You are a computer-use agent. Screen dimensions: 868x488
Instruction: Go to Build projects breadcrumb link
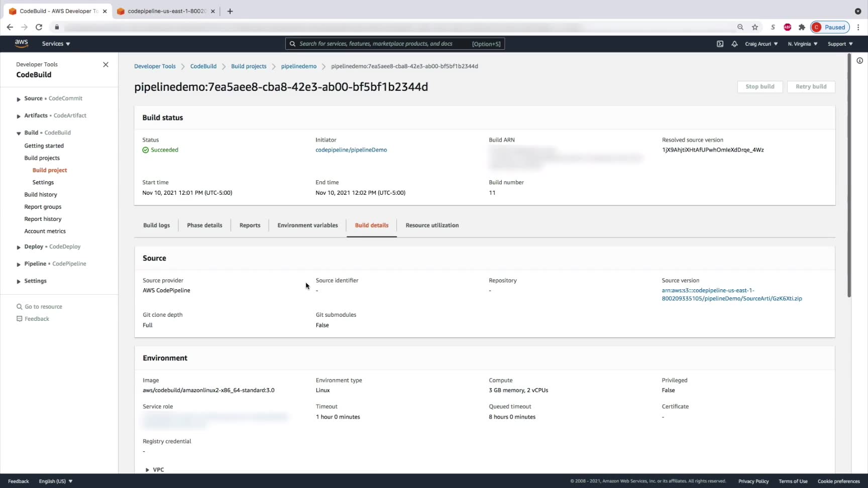point(249,66)
